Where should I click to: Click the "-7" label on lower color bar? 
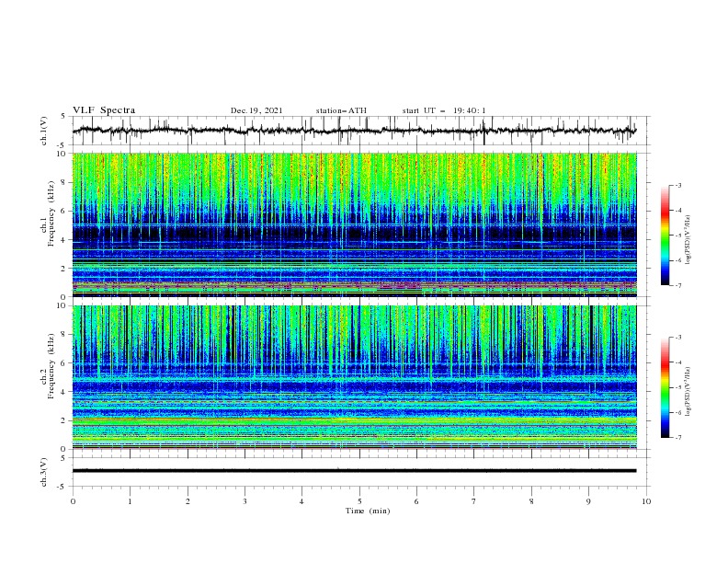click(x=677, y=438)
